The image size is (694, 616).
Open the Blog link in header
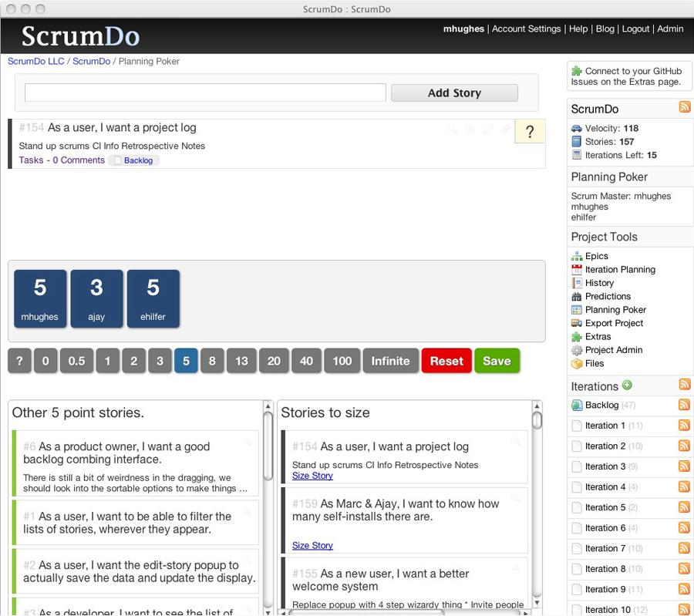pos(605,29)
